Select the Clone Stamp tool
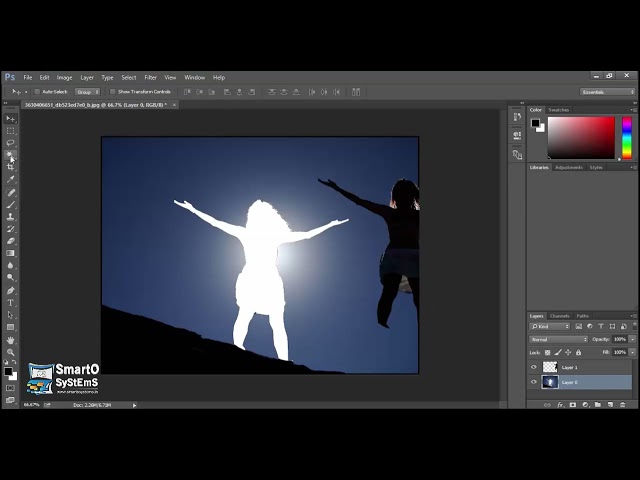Image resolution: width=640 pixels, height=480 pixels. click(11, 217)
